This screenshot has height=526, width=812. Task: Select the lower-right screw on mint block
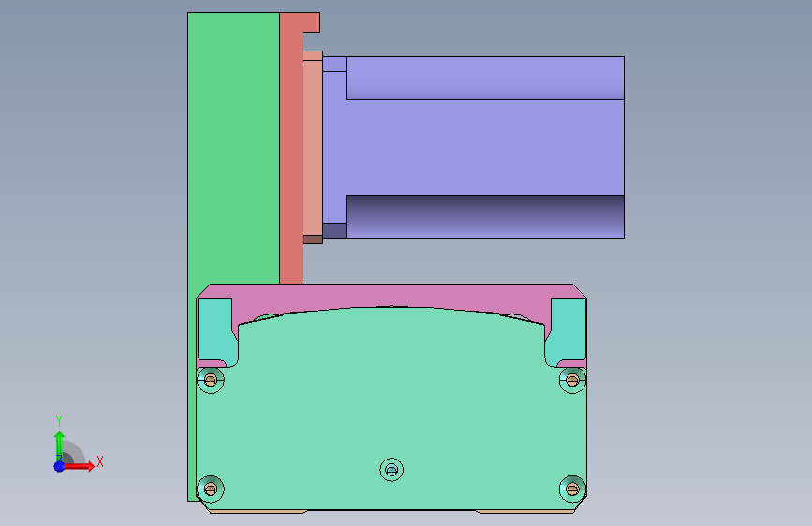tap(572, 489)
